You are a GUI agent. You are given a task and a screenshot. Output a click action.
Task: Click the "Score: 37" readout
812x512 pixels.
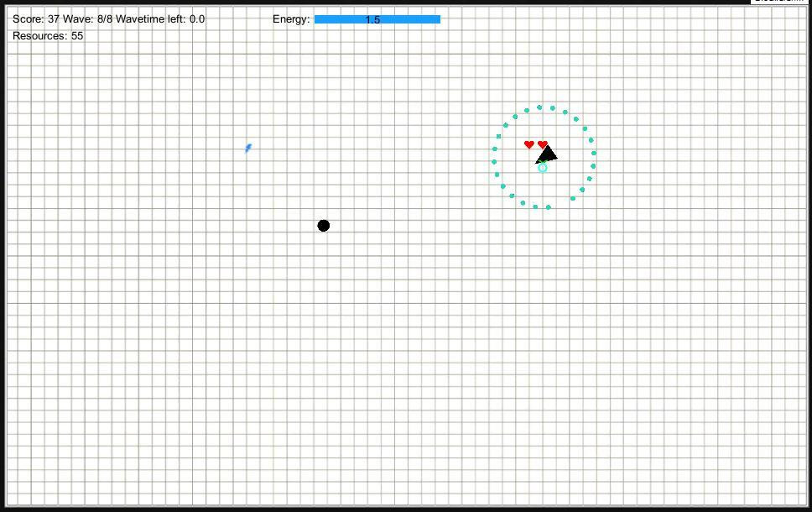pos(36,19)
